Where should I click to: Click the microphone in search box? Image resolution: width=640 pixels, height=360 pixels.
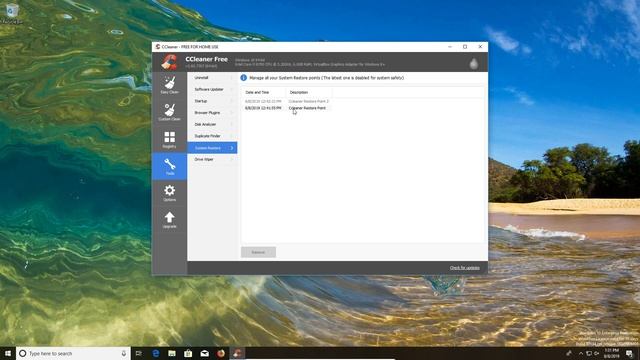click(124, 353)
